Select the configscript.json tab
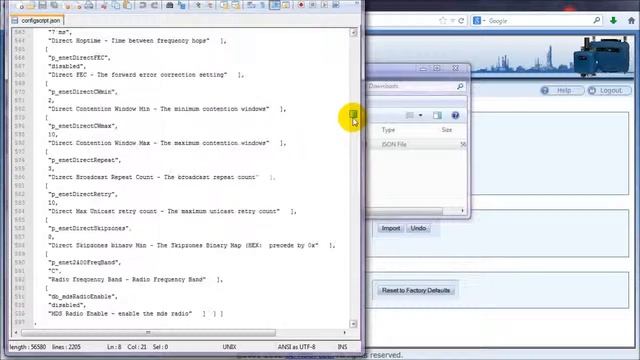Screen dimensions: 640x360 [37, 20]
